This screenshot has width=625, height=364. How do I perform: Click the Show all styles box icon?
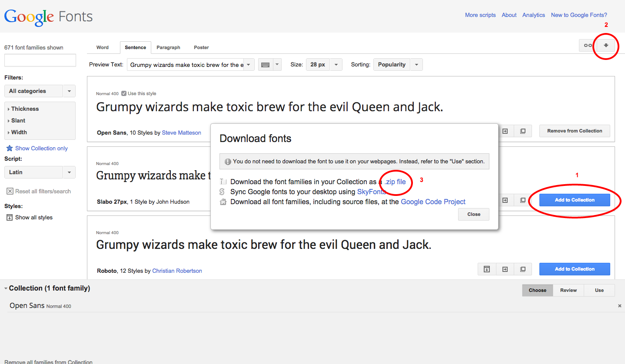[x=10, y=217]
